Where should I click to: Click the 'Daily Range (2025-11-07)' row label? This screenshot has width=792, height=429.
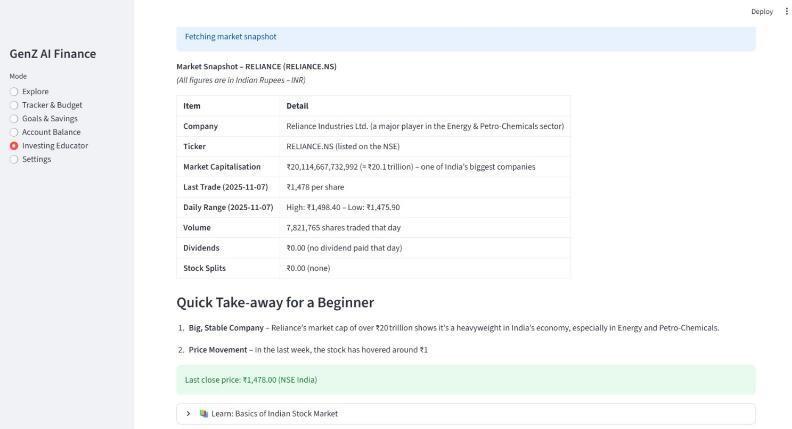pos(228,207)
